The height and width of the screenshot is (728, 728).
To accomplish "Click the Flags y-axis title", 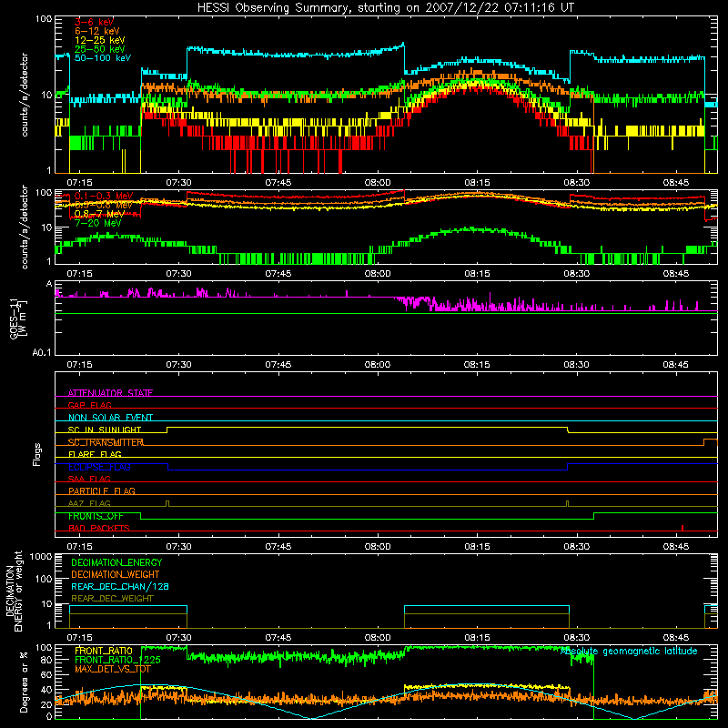I will coord(36,454).
